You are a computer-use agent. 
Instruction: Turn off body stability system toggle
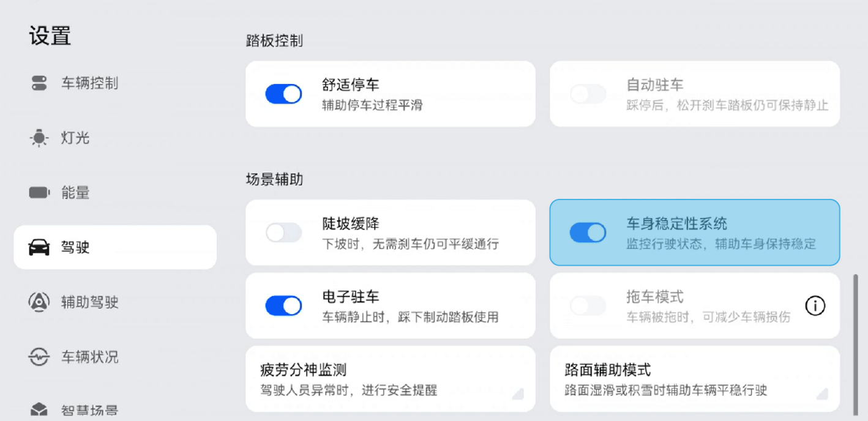point(588,233)
